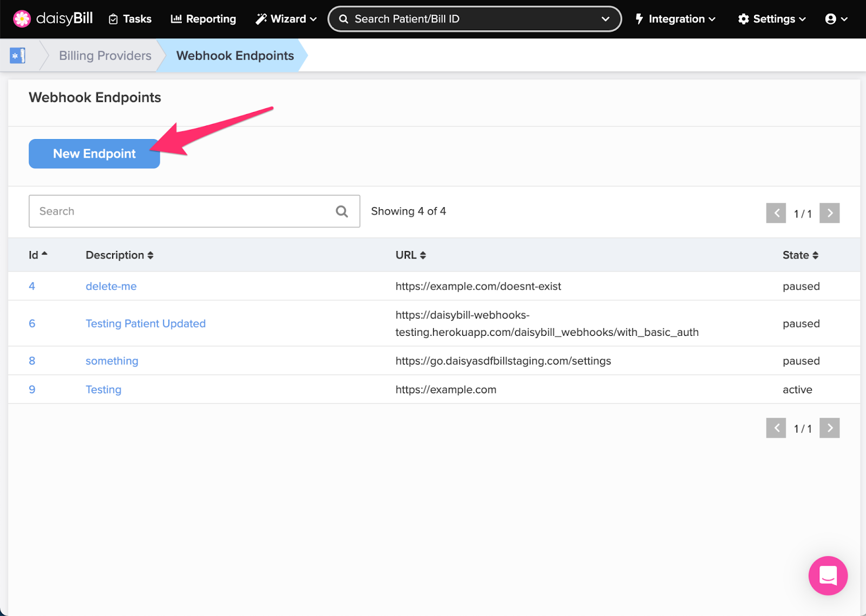The width and height of the screenshot is (866, 616).
Task: Go to Billing Providers breadcrumb
Action: pos(105,56)
